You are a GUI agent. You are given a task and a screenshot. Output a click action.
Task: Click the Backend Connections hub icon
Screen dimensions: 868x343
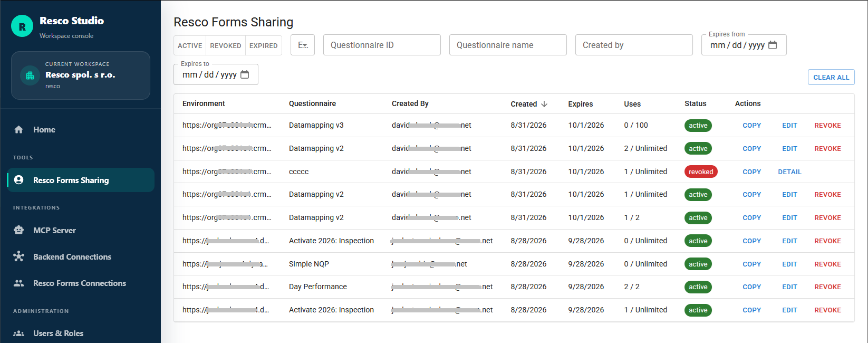coord(19,256)
